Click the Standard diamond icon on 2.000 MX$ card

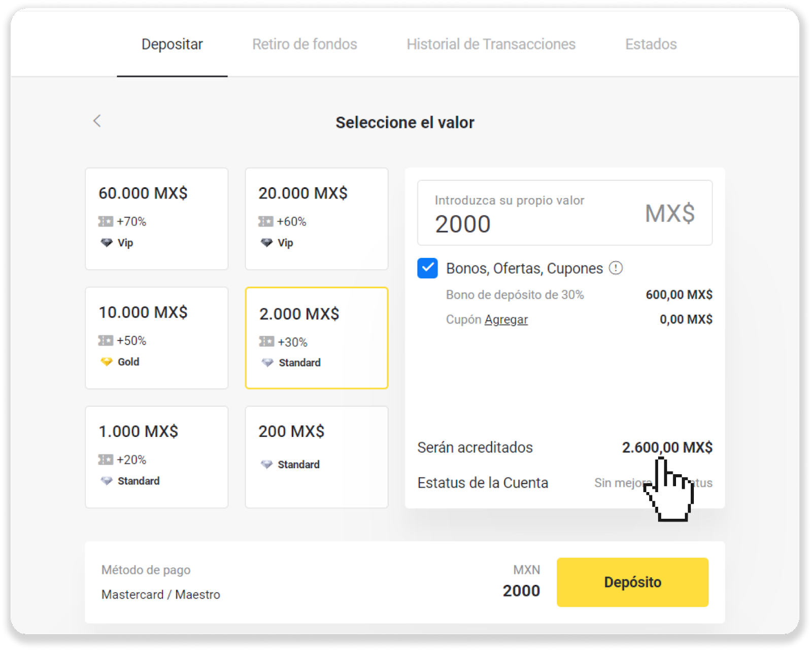pos(267,363)
